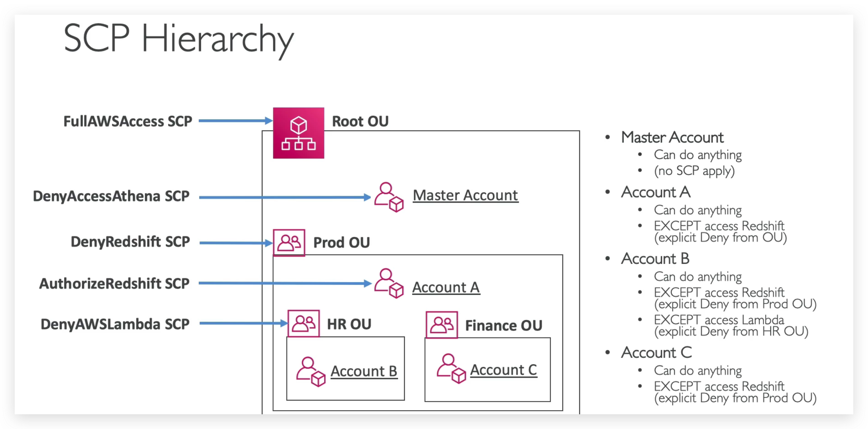Click the DenyAWSLambda SCP label
Screen dimensions: 868x429
115,324
